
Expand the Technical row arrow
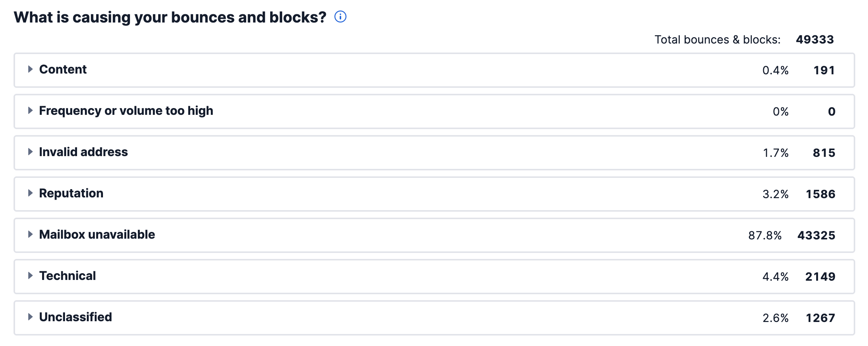(30, 275)
